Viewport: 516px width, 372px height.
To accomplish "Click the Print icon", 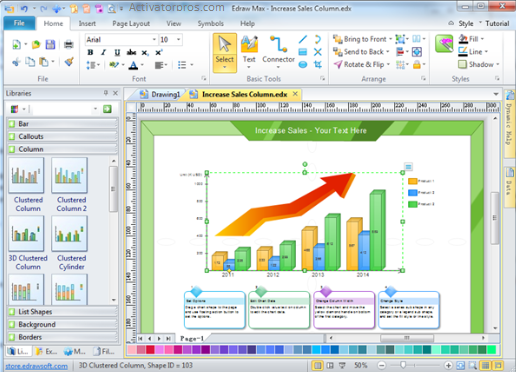I will 69,44.
